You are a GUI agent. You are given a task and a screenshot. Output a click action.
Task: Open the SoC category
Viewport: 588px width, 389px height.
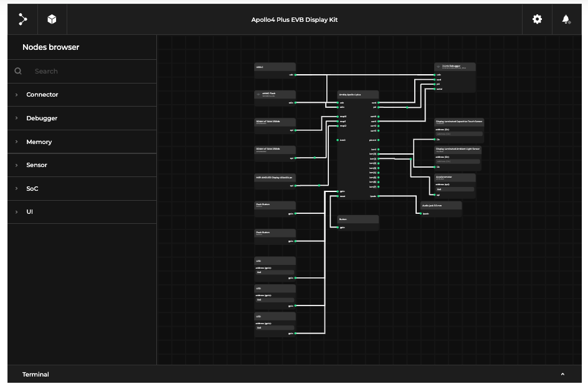click(x=32, y=188)
